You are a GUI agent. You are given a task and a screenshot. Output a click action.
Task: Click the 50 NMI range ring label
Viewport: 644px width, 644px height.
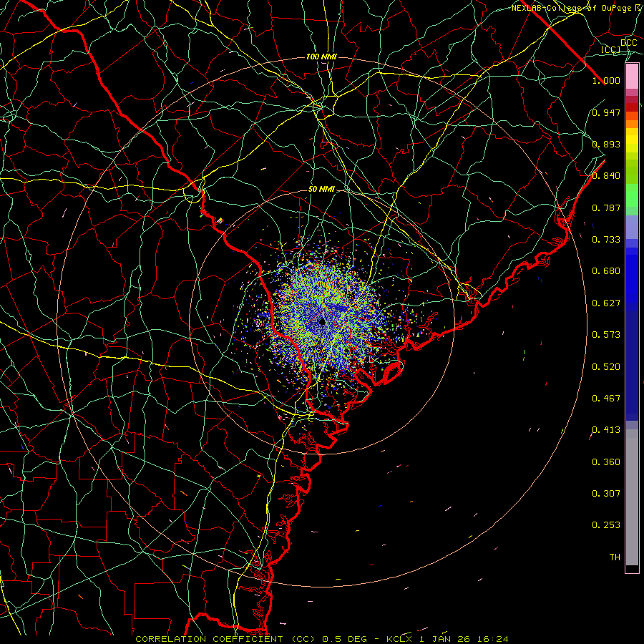[x=321, y=190]
